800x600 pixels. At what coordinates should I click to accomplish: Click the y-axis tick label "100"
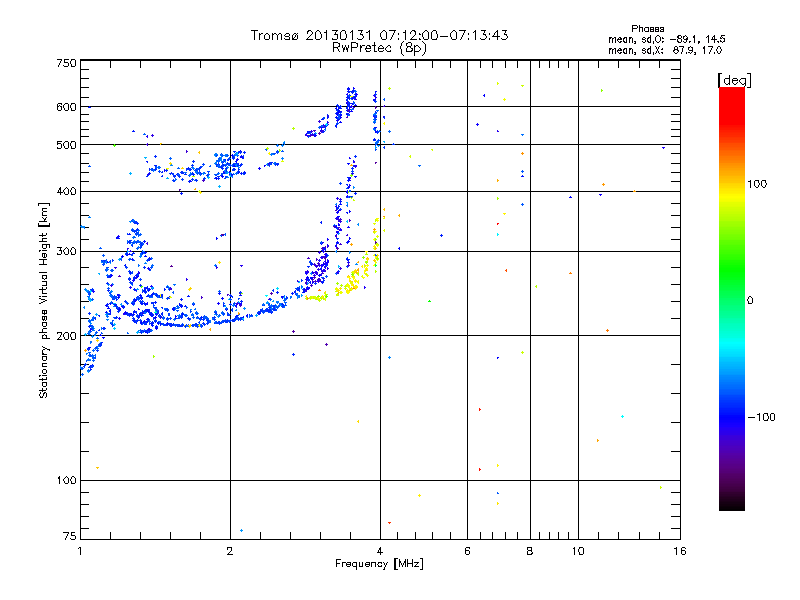tap(66, 481)
